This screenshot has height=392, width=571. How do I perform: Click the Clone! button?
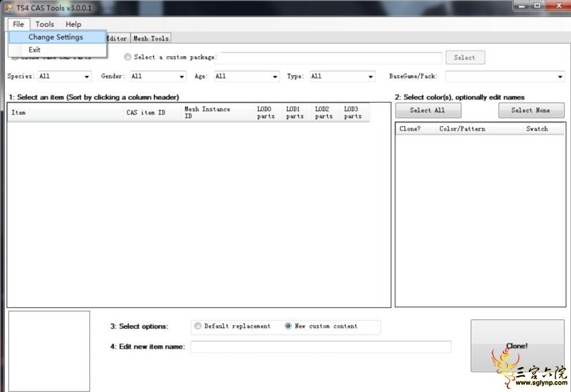517,345
